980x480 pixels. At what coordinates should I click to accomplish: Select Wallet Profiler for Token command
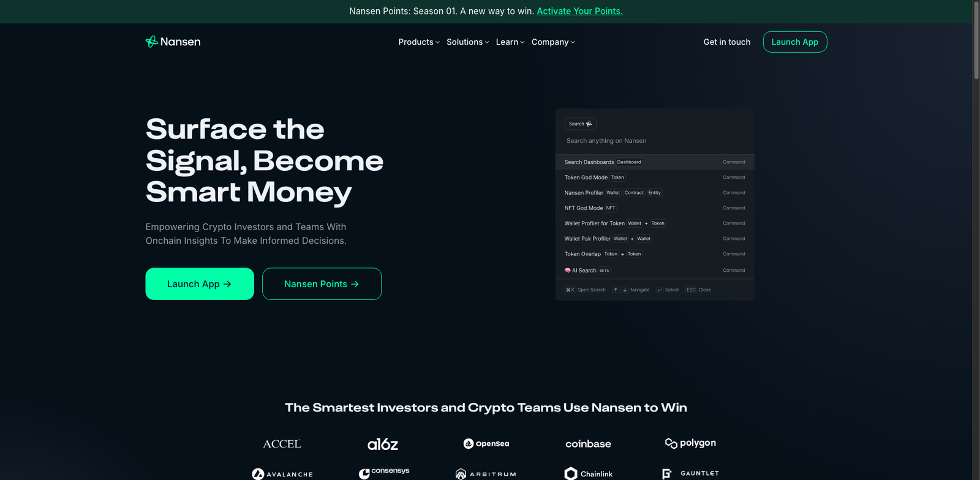(x=654, y=223)
